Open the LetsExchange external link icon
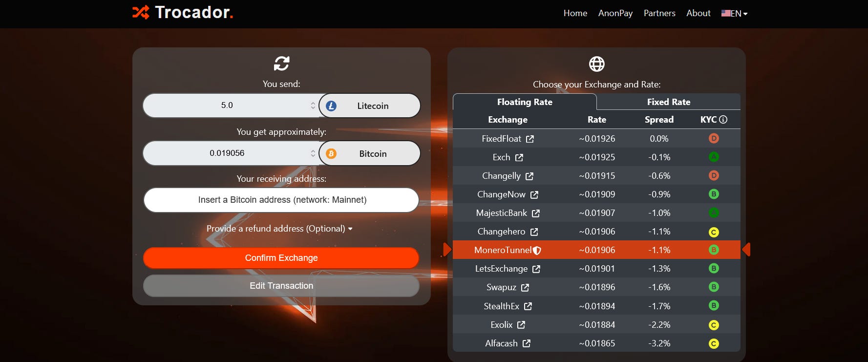 point(536,269)
